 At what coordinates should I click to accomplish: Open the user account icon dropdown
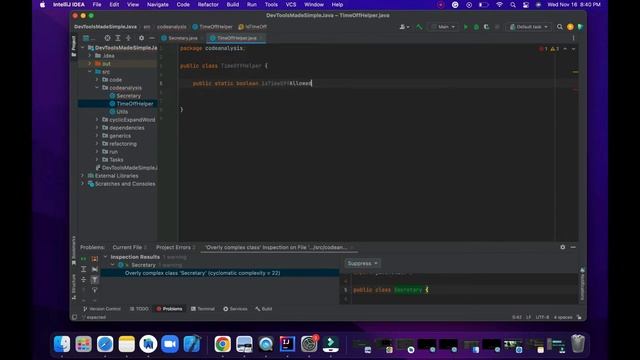pyautogui.click(x=404, y=27)
